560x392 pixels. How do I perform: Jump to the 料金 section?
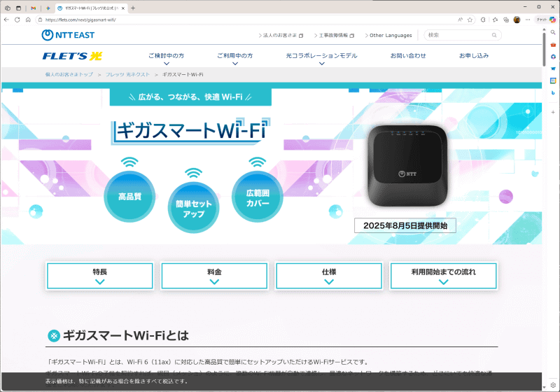coord(214,276)
